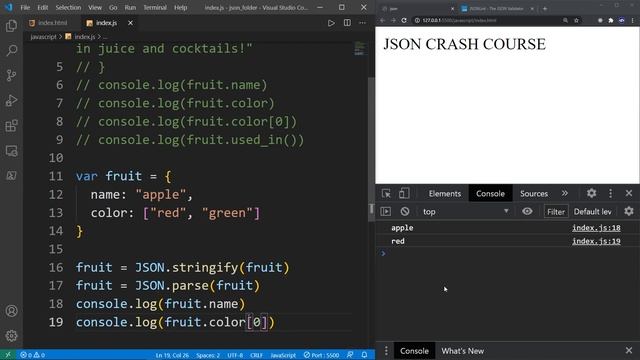Select the What's New drawer tab
Screen dimensions: 640x360
click(462, 351)
